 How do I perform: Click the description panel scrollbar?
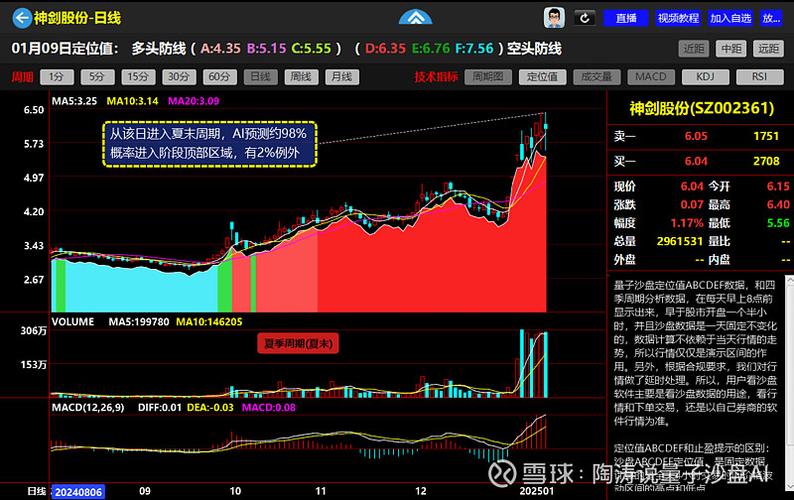pos(789,383)
